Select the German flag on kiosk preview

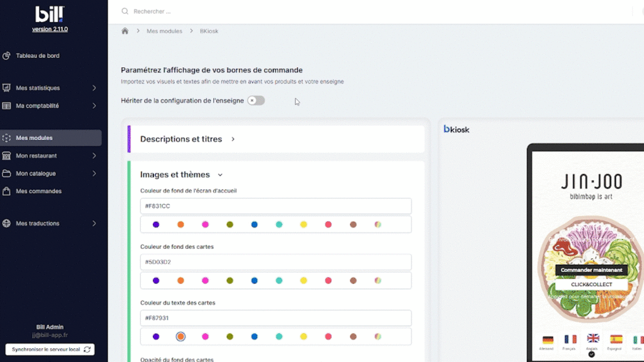pos(547,339)
